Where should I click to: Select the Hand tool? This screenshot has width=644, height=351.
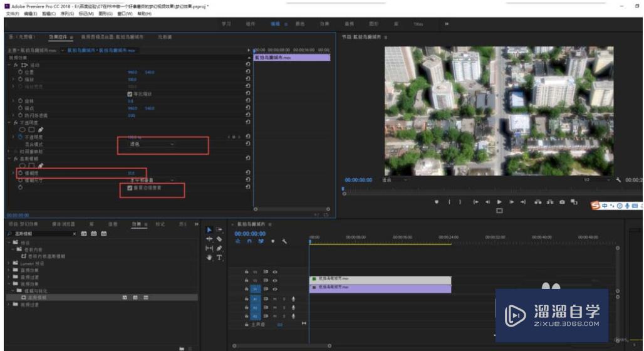click(209, 258)
